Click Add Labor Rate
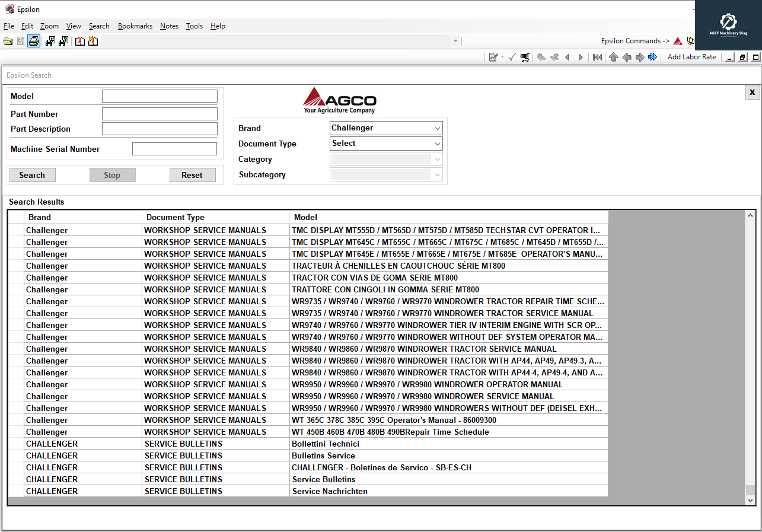The height and width of the screenshot is (532, 762). coord(691,57)
